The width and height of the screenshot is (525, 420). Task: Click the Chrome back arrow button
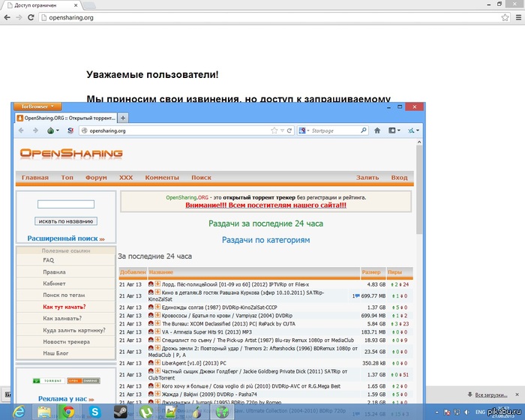7,16
